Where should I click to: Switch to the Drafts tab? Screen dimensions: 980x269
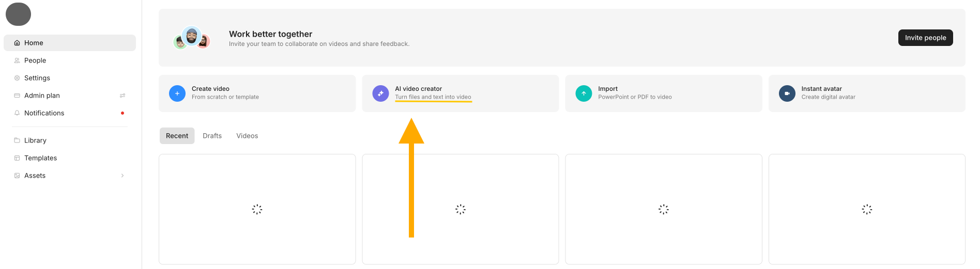(212, 136)
